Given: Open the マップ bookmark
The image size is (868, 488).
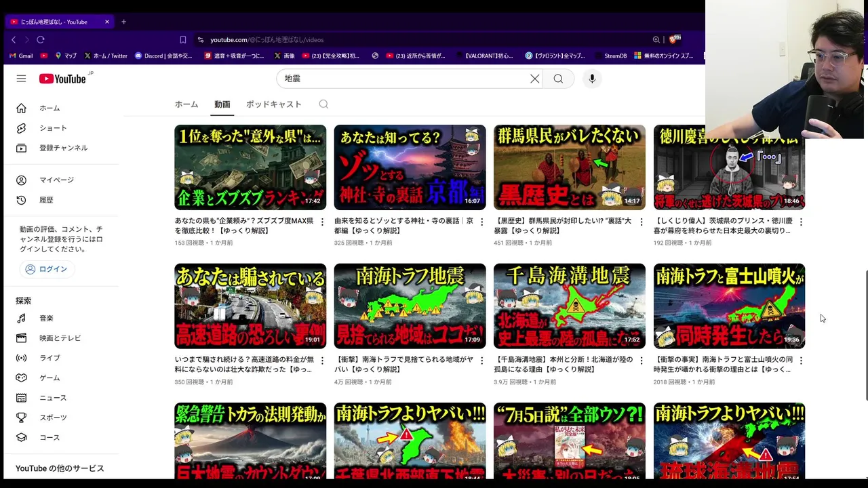Looking at the screenshot, I should pos(66,56).
